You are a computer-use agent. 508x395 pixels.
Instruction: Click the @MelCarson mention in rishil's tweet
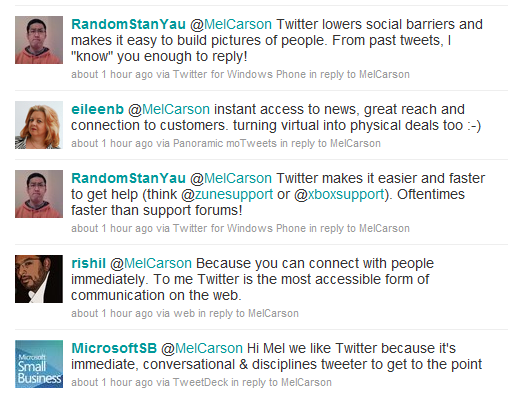(x=151, y=264)
